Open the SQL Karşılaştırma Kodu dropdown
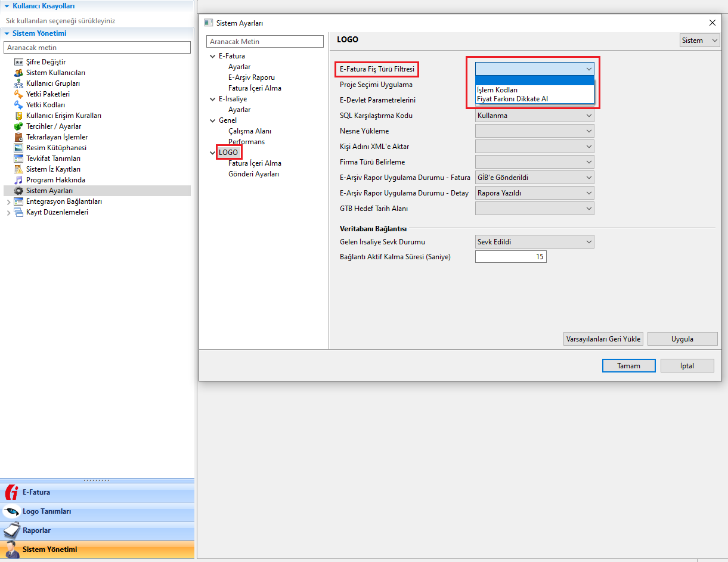 [x=535, y=116]
